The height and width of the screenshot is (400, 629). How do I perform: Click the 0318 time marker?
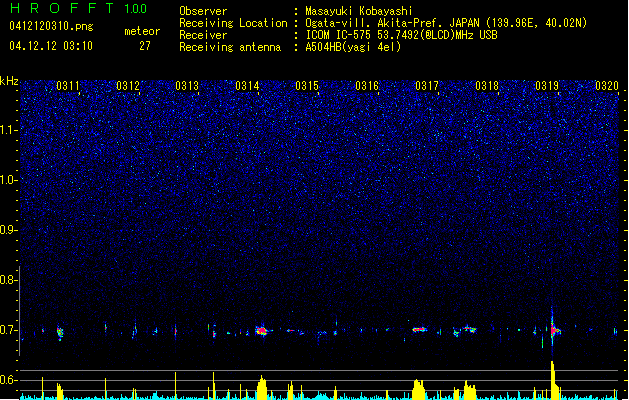click(x=487, y=86)
